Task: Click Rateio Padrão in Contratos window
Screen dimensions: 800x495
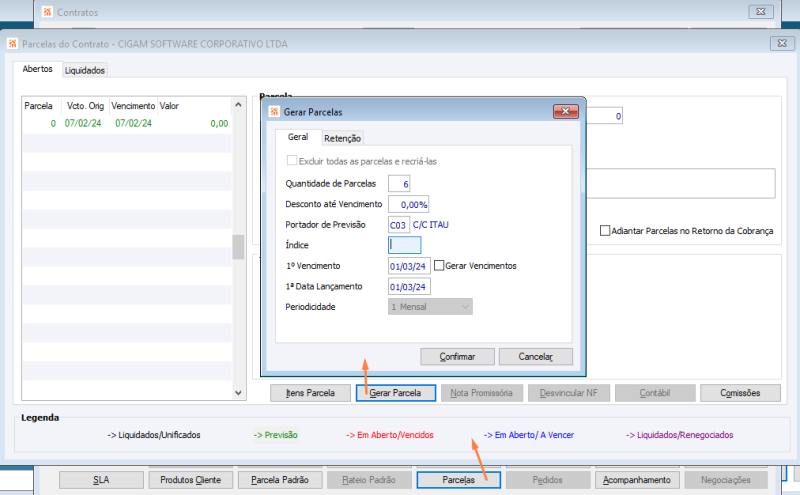Action: (369, 480)
